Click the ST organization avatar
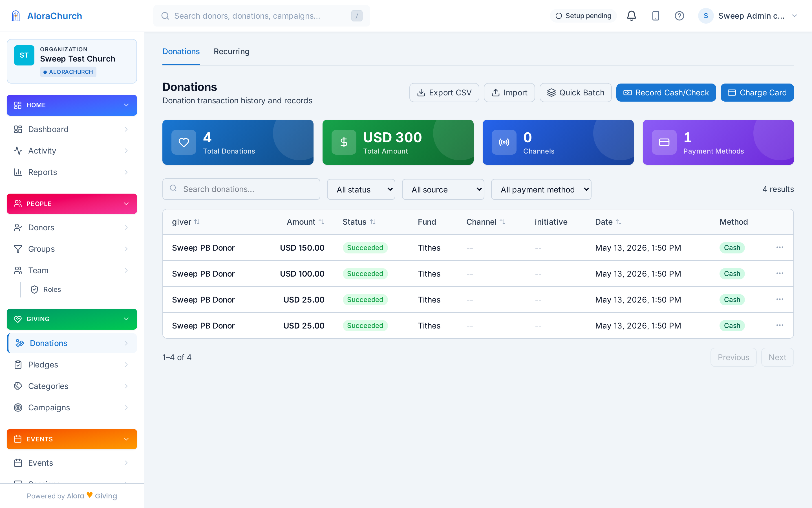This screenshot has height=508, width=812. pos(24,55)
